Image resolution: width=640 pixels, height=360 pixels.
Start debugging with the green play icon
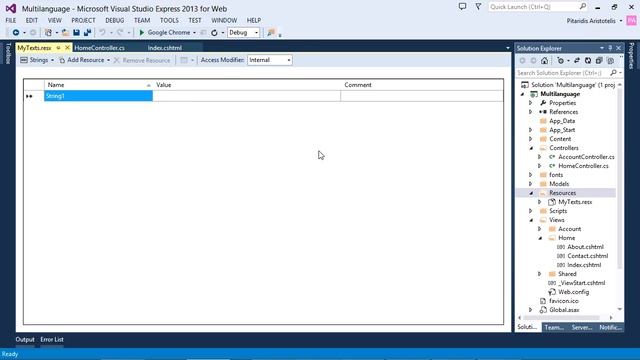(x=142, y=33)
